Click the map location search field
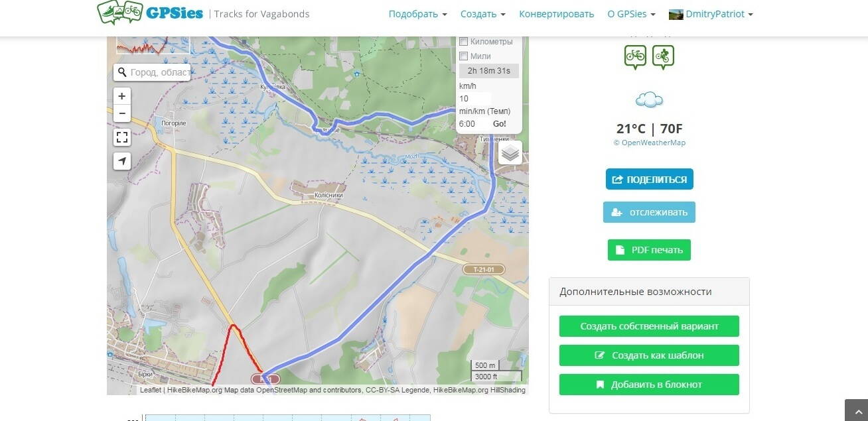This screenshot has height=421, width=868. pyautogui.click(x=152, y=72)
